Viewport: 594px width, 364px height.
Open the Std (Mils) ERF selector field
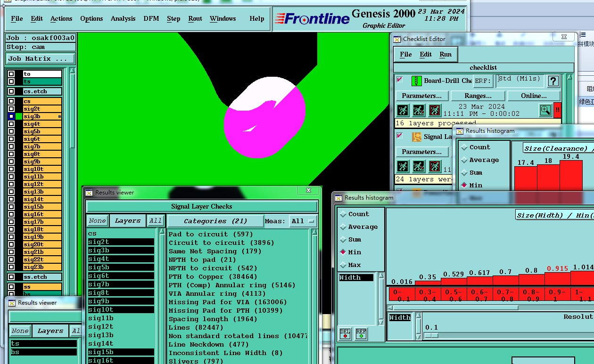520,81
